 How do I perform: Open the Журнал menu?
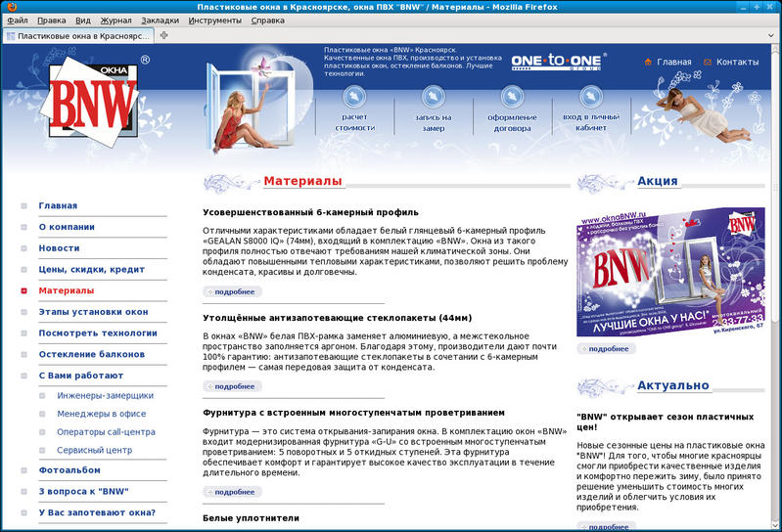[x=115, y=21]
